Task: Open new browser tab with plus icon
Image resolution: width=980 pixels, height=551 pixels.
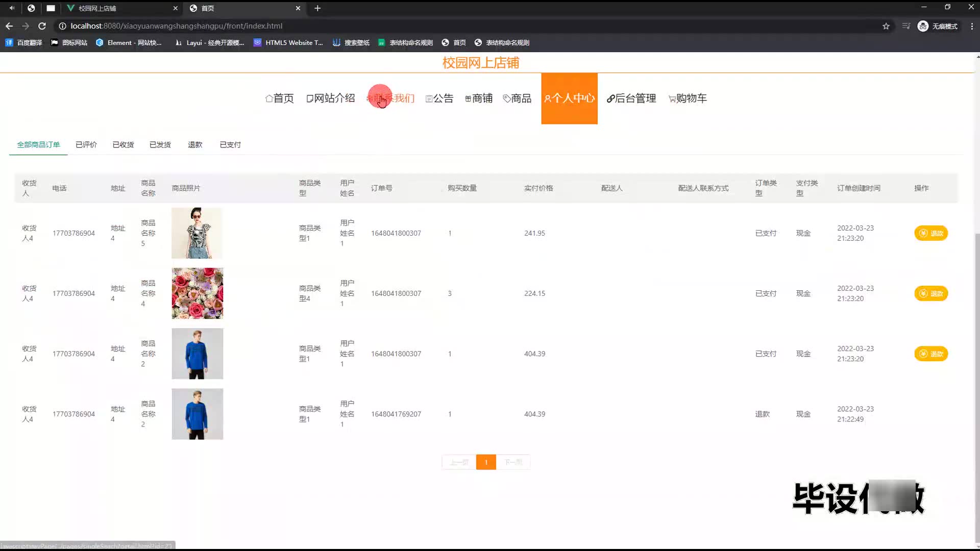Action: [317, 8]
